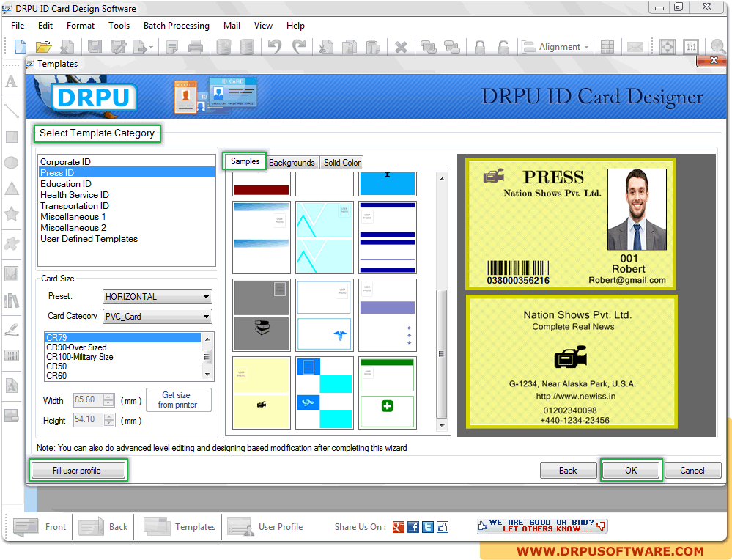Click the Undo arrow icon
732x560 pixels.
[x=275, y=47]
